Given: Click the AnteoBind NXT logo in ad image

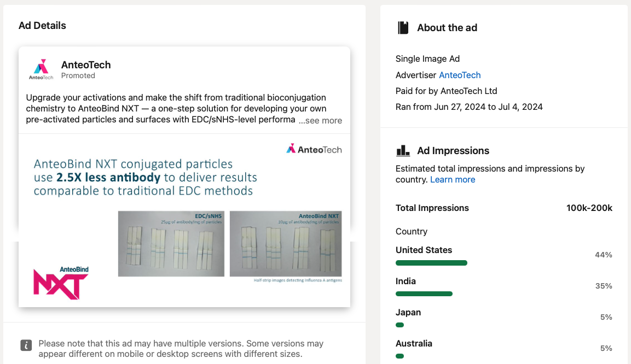Looking at the screenshot, I should tap(61, 283).
